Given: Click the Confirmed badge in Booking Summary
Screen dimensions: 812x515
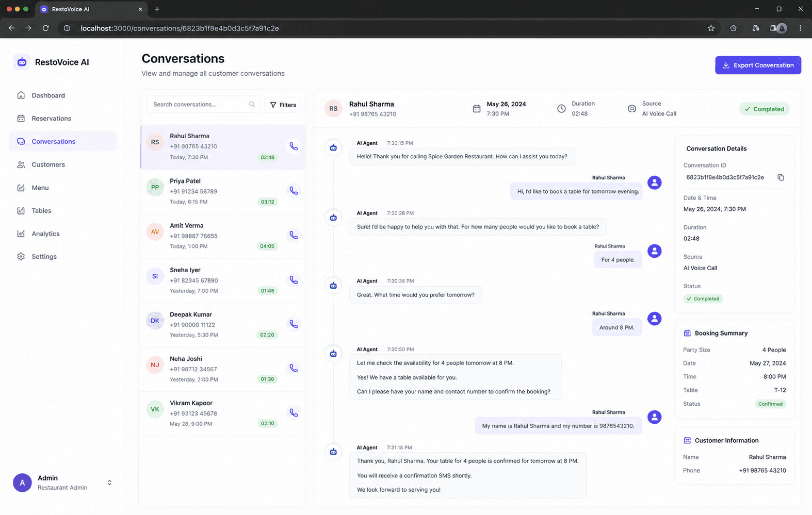Looking at the screenshot, I should [x=770, y=404].
